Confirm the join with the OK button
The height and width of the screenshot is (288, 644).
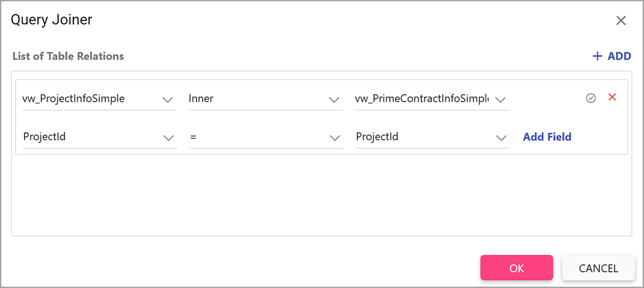517,268
